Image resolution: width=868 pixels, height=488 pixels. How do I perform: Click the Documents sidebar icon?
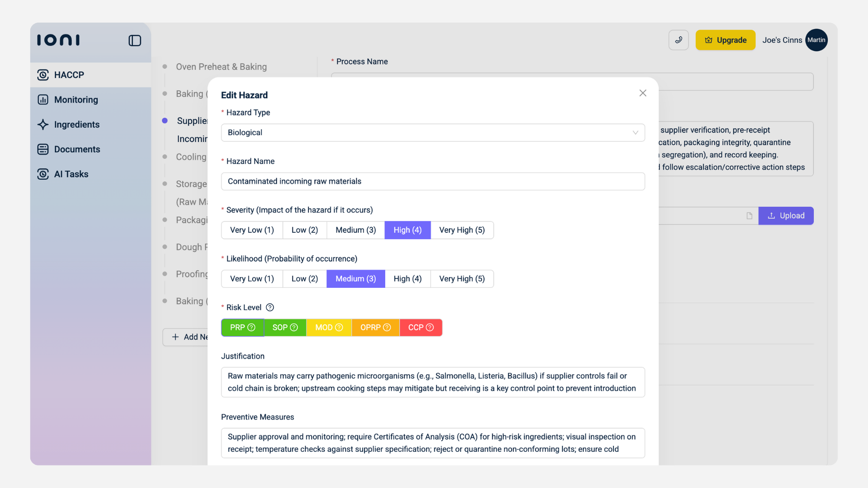(x=43, y=150)
